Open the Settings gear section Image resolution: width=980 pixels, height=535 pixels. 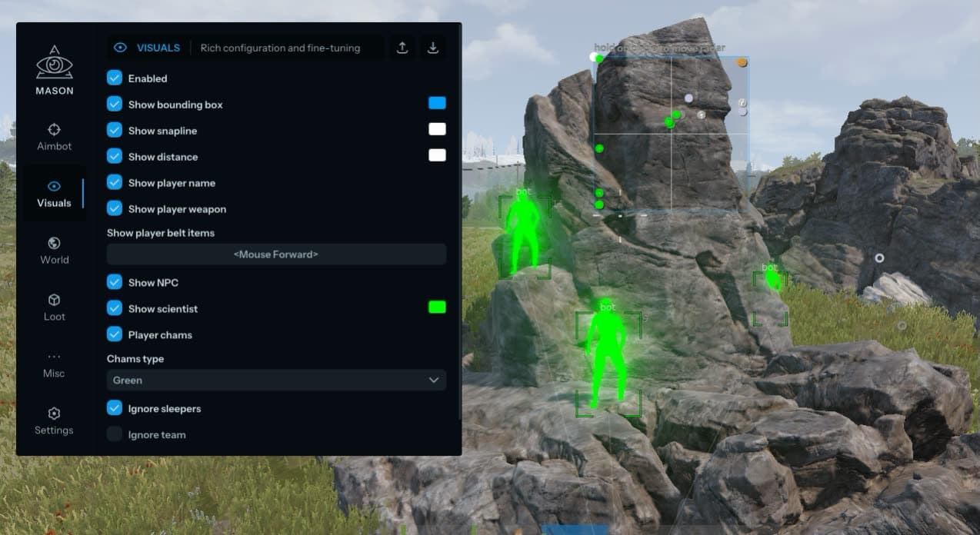pyautogui.click(x=54, y=414)
